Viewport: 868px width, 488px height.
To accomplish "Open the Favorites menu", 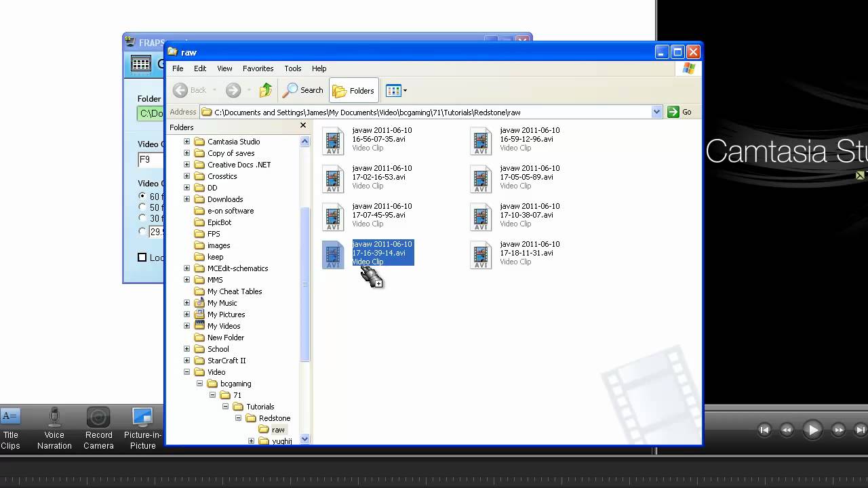I will [x=258, y=68].
